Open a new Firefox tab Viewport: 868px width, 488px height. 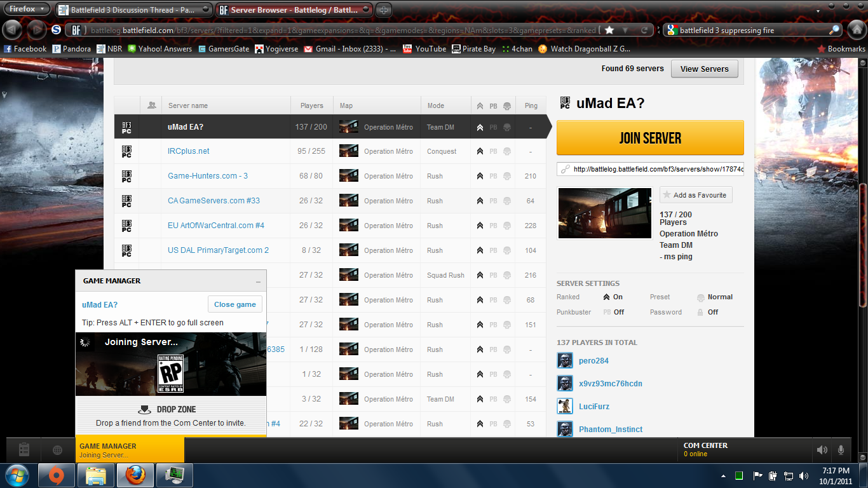click(x=384, y=10)
